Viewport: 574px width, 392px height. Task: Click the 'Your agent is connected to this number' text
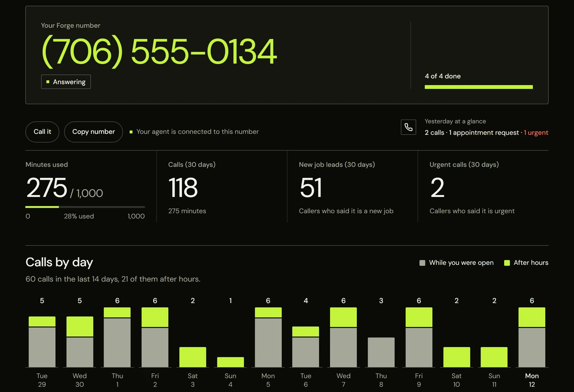pyautogui.click(x=198, y=132)
